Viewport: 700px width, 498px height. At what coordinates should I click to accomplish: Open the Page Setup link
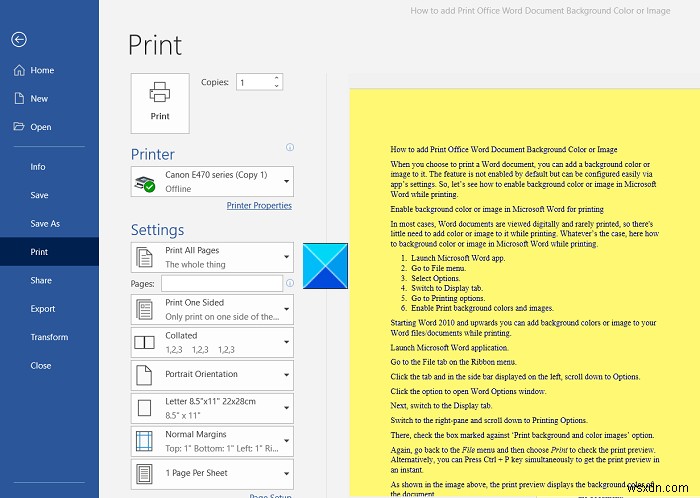click(x=271, y=495)
